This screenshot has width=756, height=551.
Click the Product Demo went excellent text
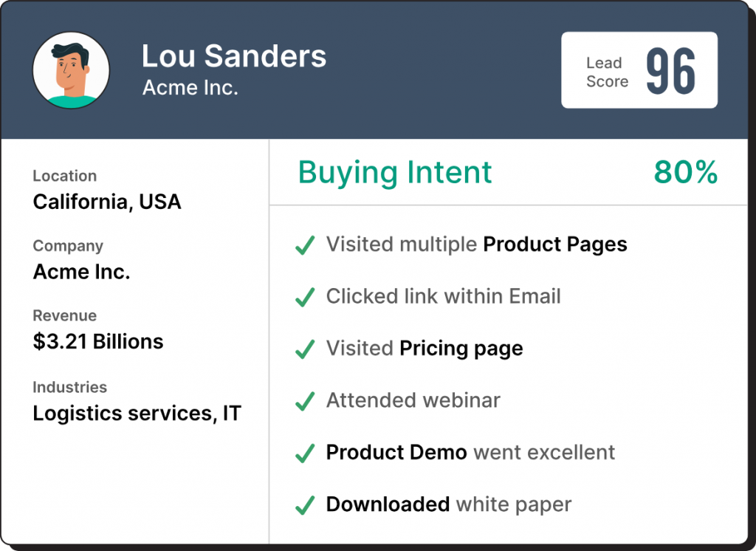470,452
